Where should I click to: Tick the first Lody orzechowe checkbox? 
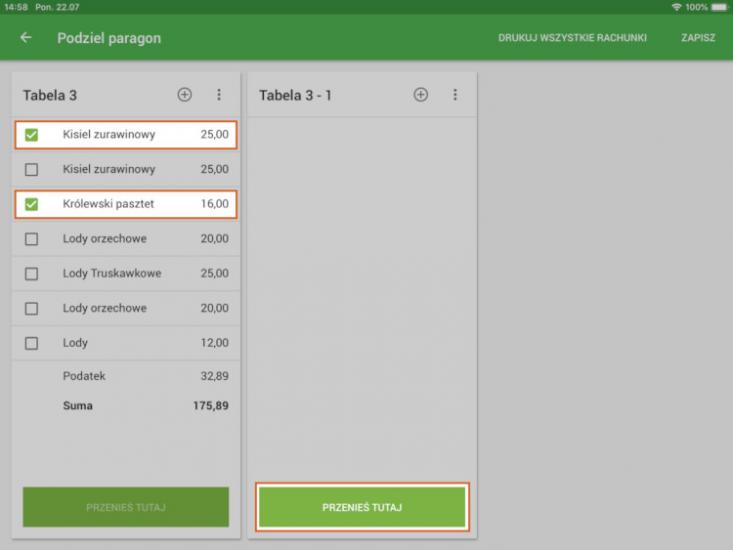pyautogui.click(x=31, y=239)
